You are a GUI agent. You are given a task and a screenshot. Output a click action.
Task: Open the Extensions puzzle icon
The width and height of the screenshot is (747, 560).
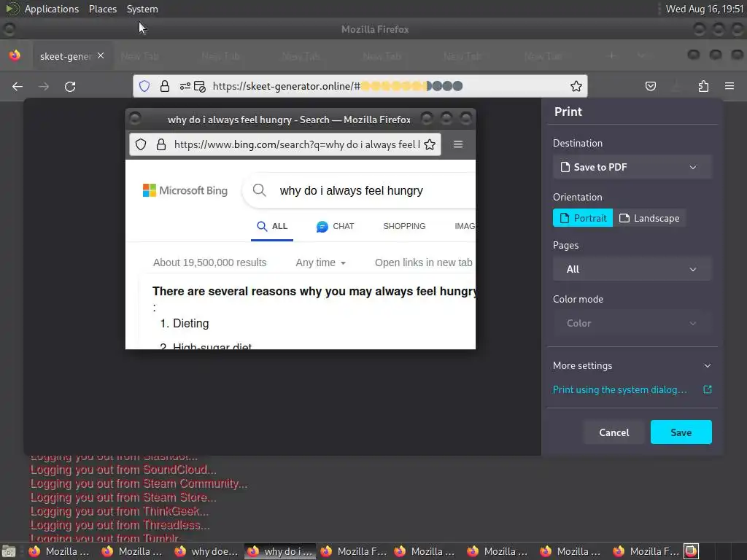[x=703, y=86]
